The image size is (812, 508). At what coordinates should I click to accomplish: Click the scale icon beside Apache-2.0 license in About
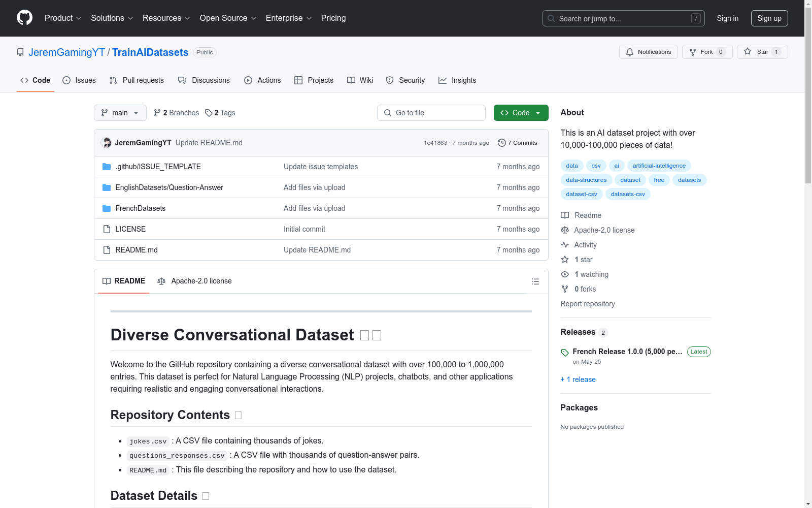click(x=565, y=230)
